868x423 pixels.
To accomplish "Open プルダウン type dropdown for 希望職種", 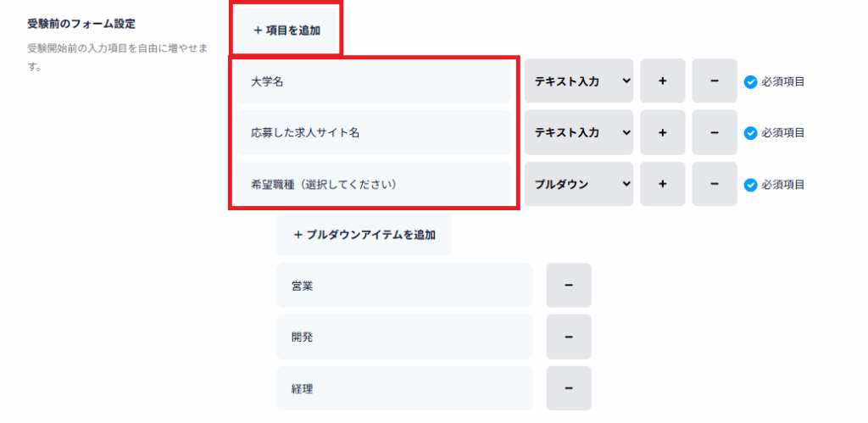I will (x=579, y=184).
